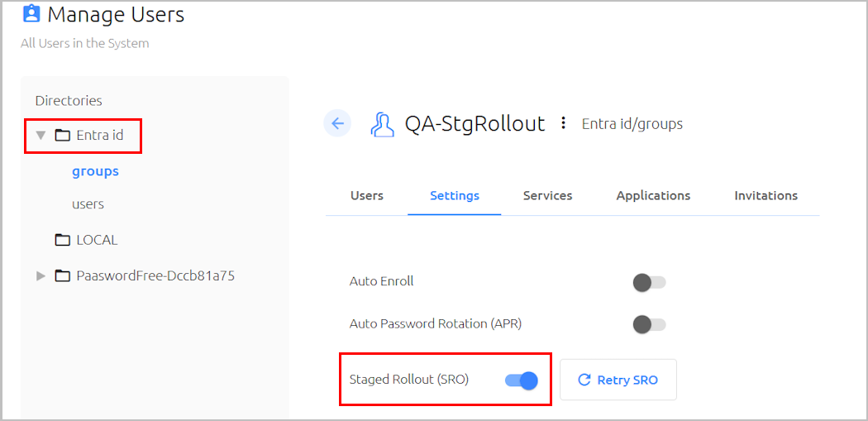This screenshot has height=421, width=868.
Task: Select users under Entra id
Action: click(88, 204)
